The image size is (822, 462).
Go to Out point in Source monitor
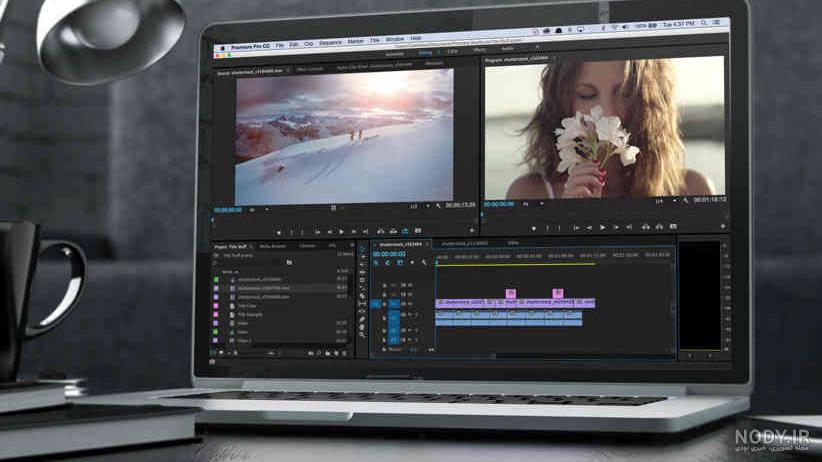tap(365, 231)
